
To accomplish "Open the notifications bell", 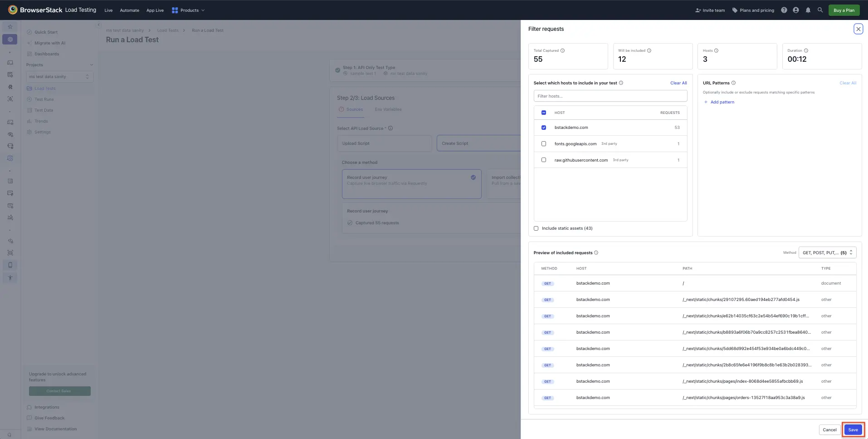I will (808, 10).
